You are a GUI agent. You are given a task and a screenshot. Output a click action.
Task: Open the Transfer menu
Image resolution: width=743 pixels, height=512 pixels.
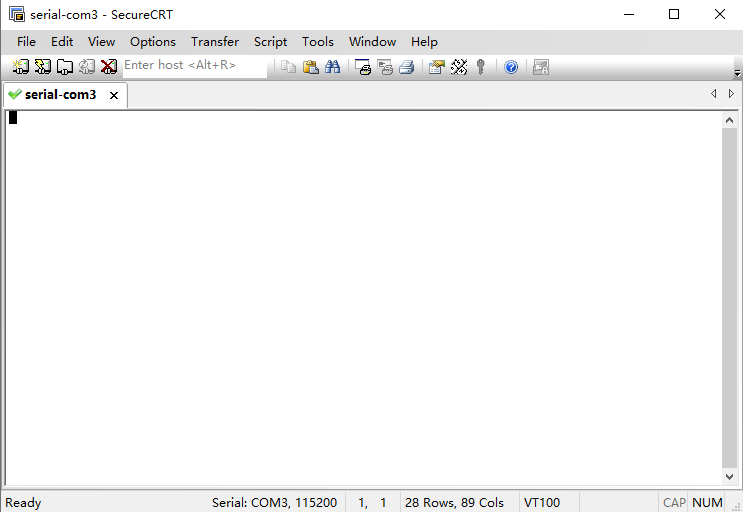pos(215,41)
